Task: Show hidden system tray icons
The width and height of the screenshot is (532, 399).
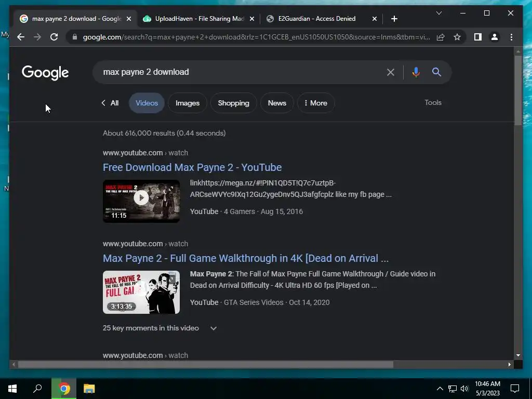Action: tap(440, 389)
